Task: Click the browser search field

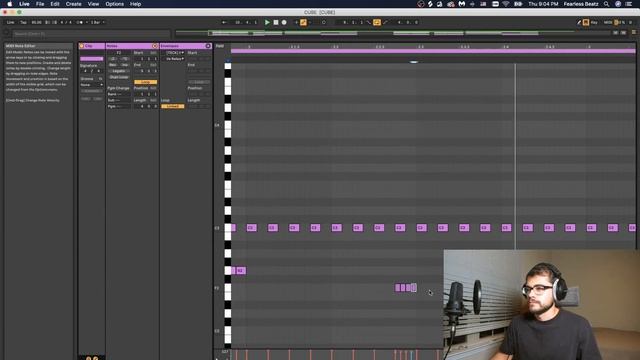Action: tap(91, 34)
